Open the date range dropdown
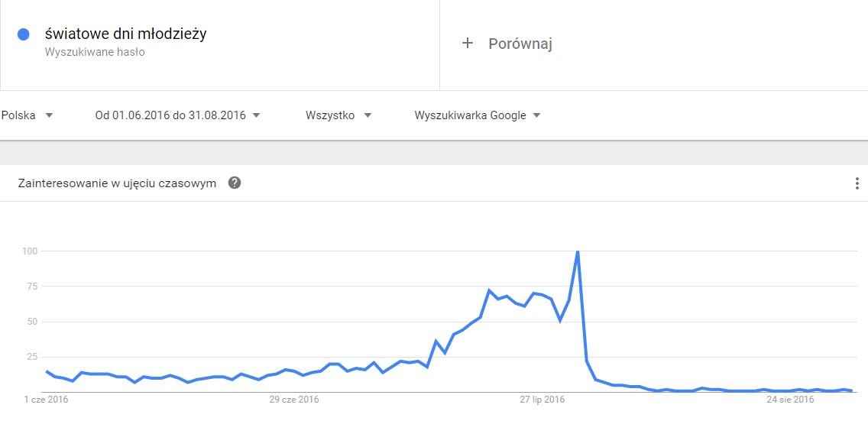The height and width of the screenshot is (421, 868). click(x=177, y=115)
